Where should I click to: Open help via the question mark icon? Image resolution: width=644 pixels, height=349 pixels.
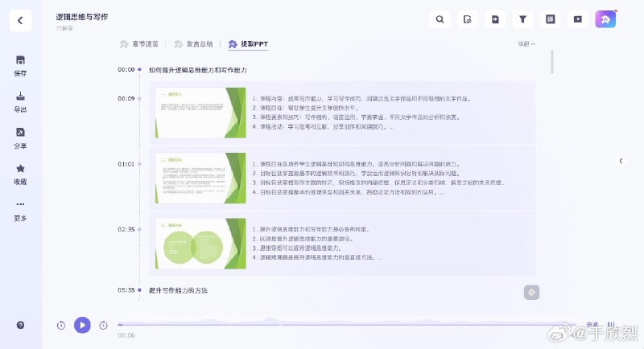[x=21, y=325]
